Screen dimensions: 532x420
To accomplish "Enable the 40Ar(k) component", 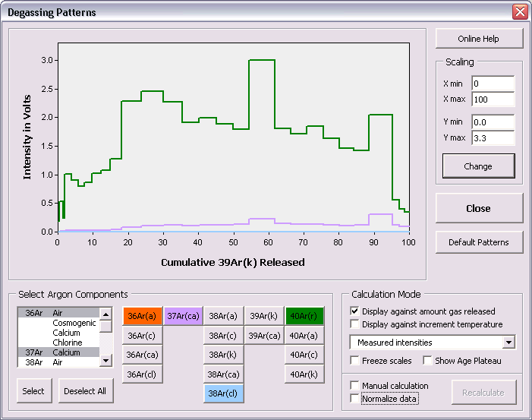I will (304, 374).
